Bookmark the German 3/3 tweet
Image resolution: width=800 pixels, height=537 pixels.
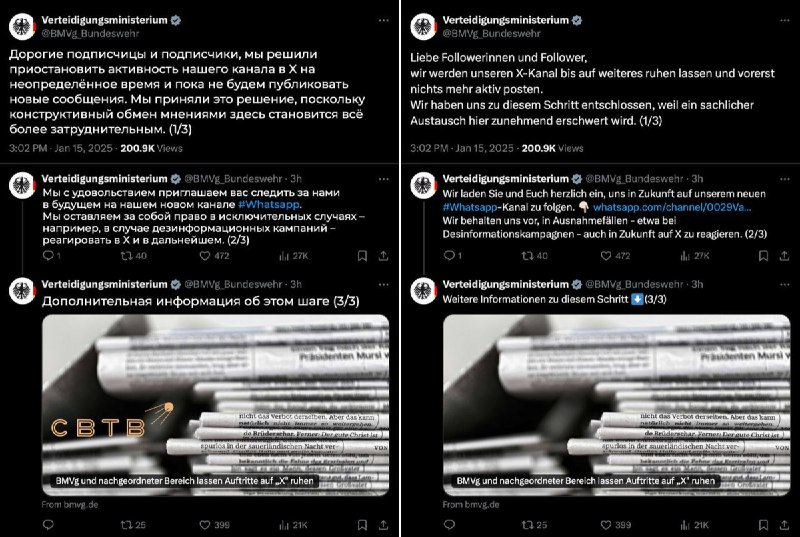click(763, 525)
